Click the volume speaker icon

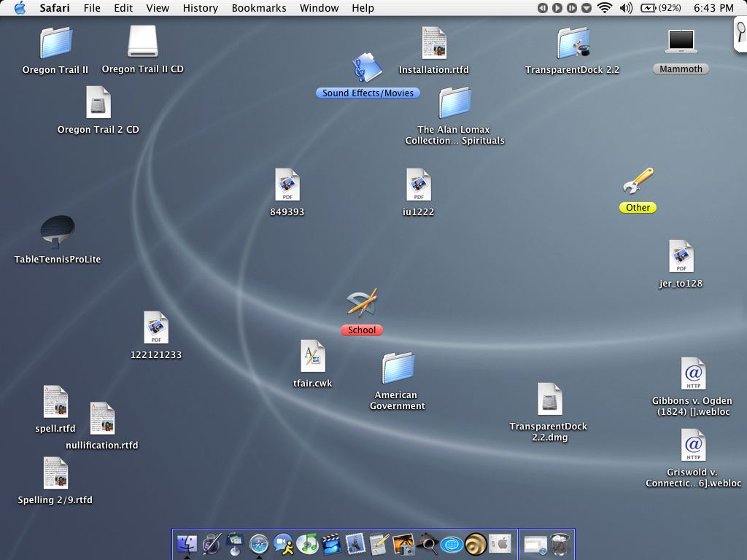pos(626,8)
